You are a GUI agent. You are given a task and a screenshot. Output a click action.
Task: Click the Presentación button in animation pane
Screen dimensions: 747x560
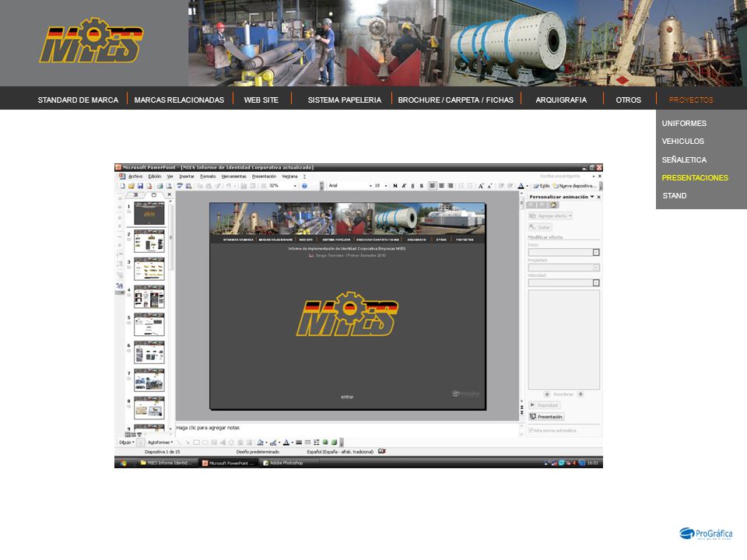click(546, 417)
